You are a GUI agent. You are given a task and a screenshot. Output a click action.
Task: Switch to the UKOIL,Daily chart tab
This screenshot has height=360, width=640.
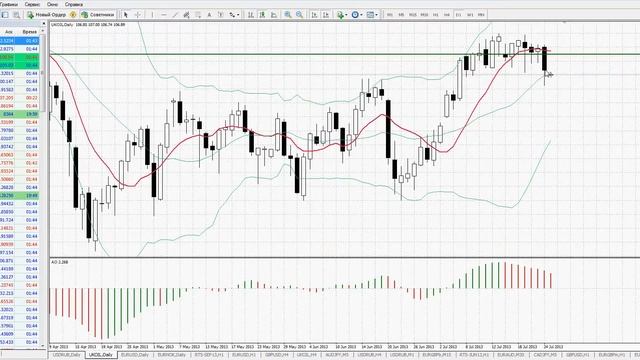tap(101, 355)
